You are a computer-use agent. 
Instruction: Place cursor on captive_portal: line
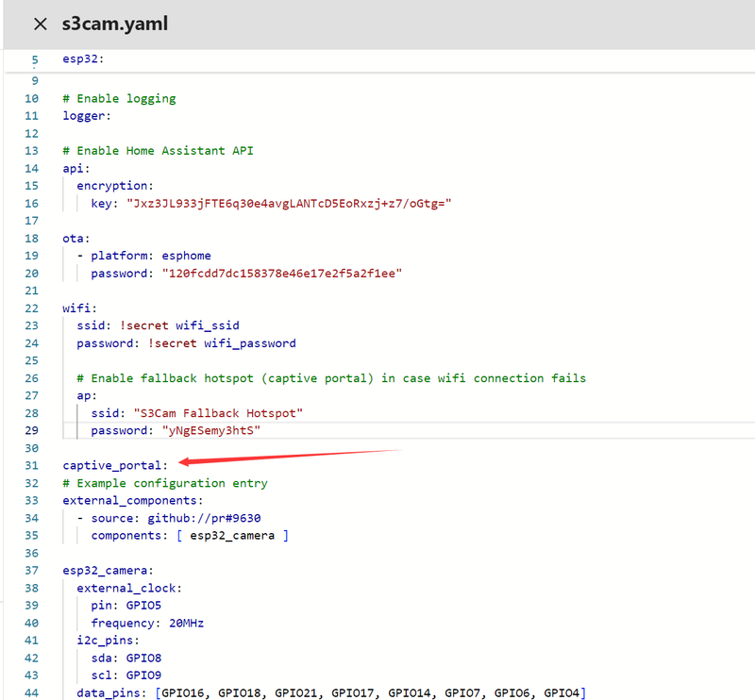(115, 465)
